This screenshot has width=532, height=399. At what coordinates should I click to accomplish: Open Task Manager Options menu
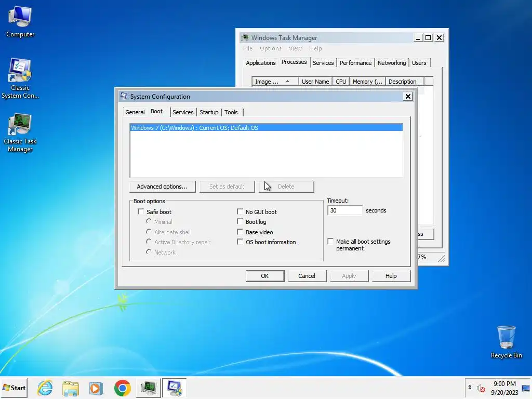270,48
